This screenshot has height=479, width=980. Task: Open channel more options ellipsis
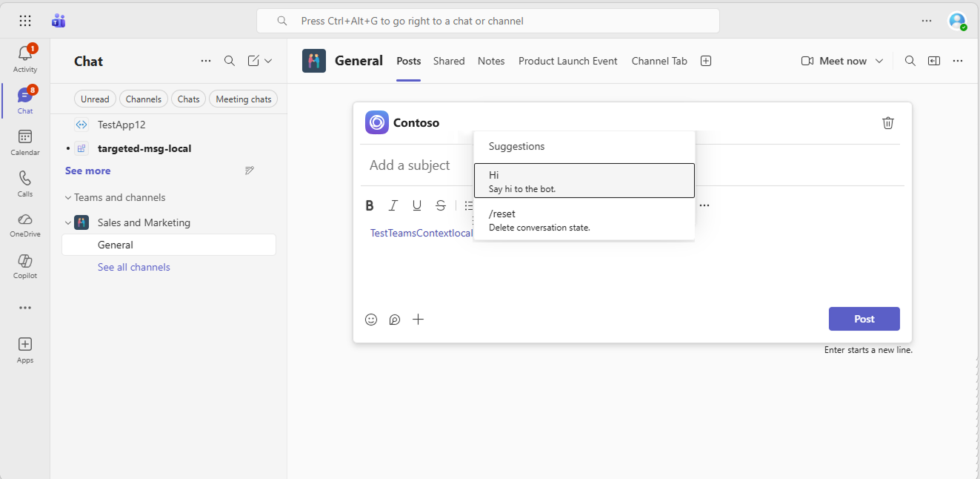[958, 61]
